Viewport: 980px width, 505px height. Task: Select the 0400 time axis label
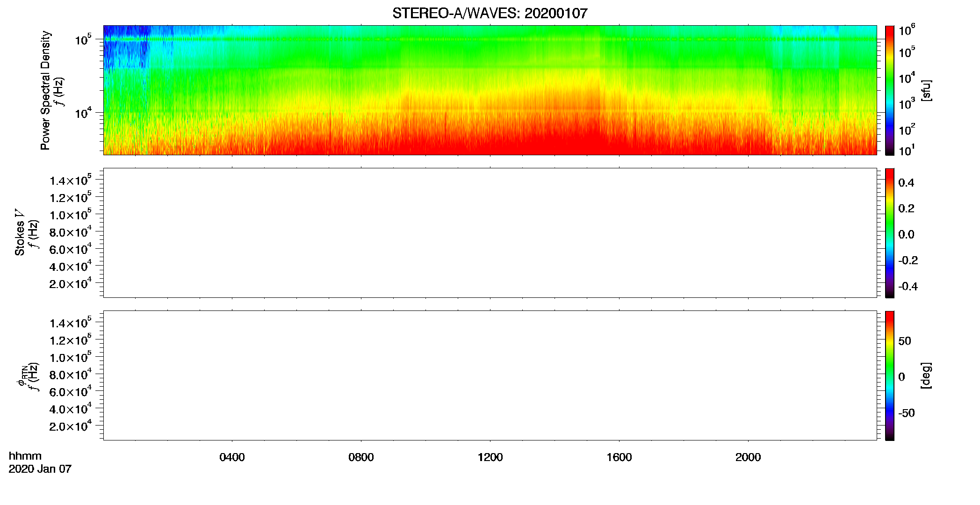click(232, 457)
